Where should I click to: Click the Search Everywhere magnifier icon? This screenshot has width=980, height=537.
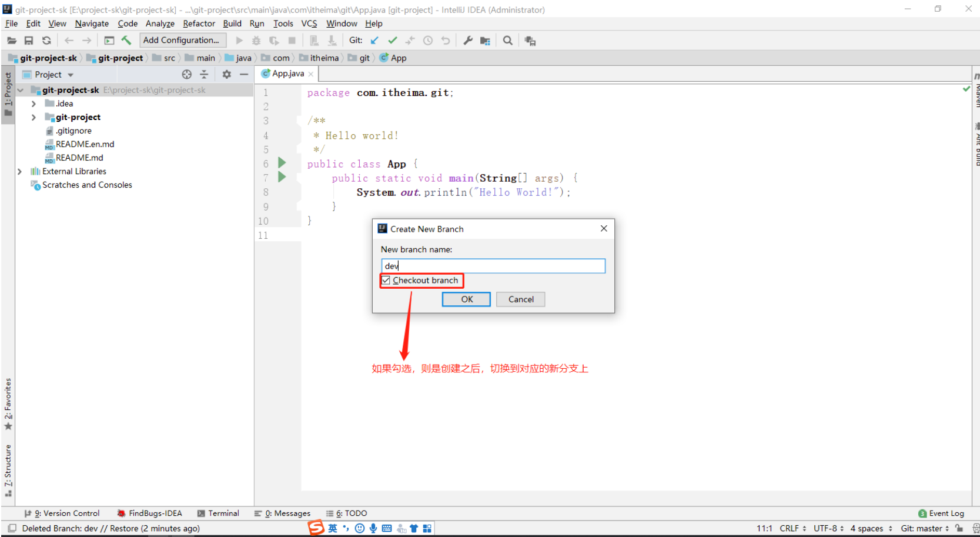[508, 40]
